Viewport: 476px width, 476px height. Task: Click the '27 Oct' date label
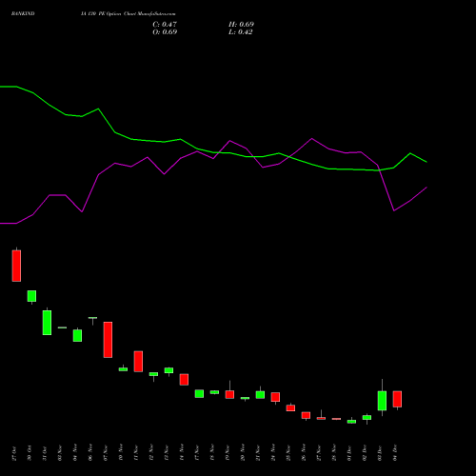click(14, 453)
